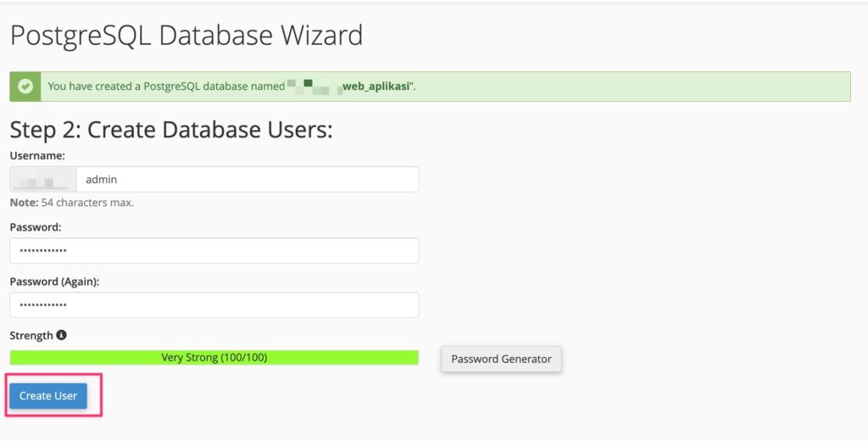The image size is (868, 441).
Task: Click the Very Strong strength meter bar
Action: pyautogui.click(x=214, y=358)
